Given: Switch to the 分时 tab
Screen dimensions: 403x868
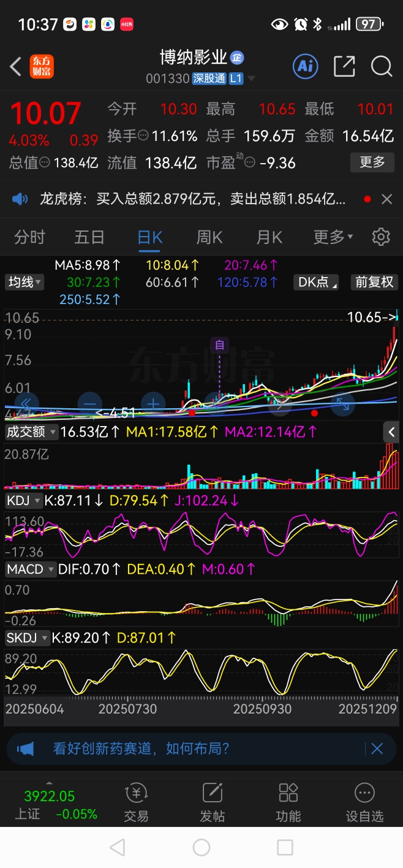Looking at the screenshot, I should pyautogui.click(x=29, y=237).
